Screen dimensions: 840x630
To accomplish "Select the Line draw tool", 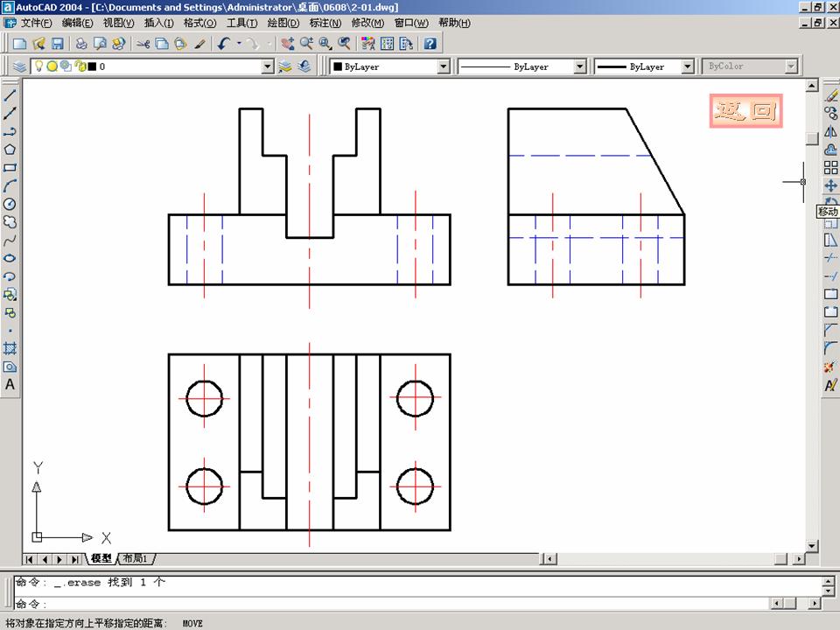I will 10,95.
